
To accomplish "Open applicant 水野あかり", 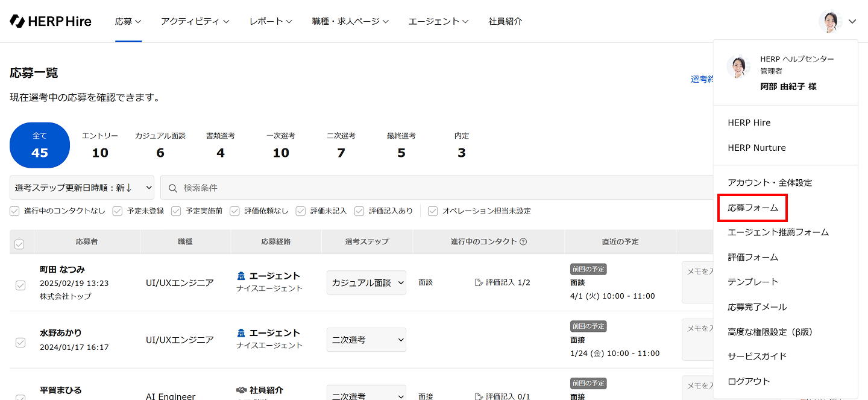I will (61, 333).
